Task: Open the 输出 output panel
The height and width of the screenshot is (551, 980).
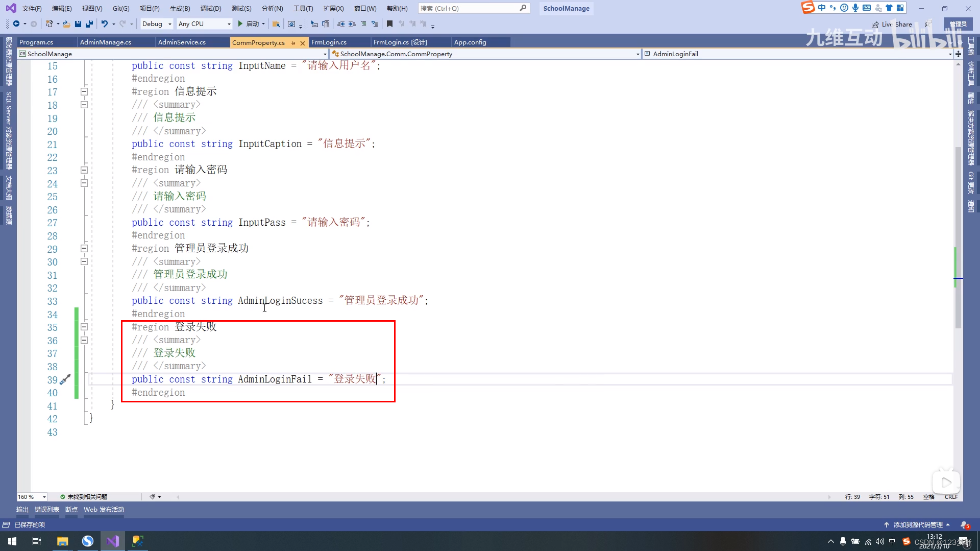Action: (22, 509)
